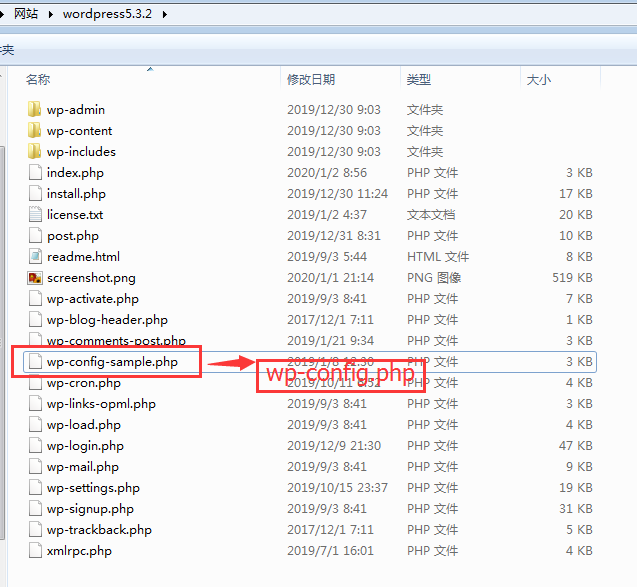This screenshot has width=637, height=587.
Task: Select the wp-config-sample.php file name
Action: pos(113,362)
